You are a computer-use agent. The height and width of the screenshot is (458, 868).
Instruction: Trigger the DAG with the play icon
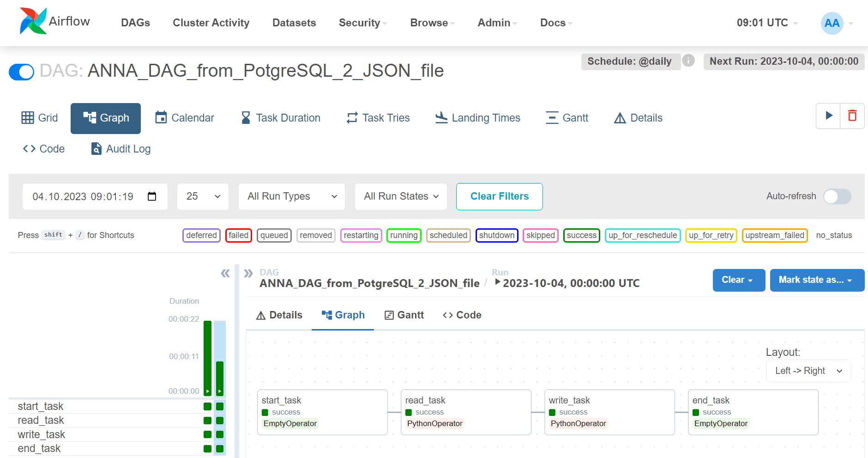tap(829, 116)
